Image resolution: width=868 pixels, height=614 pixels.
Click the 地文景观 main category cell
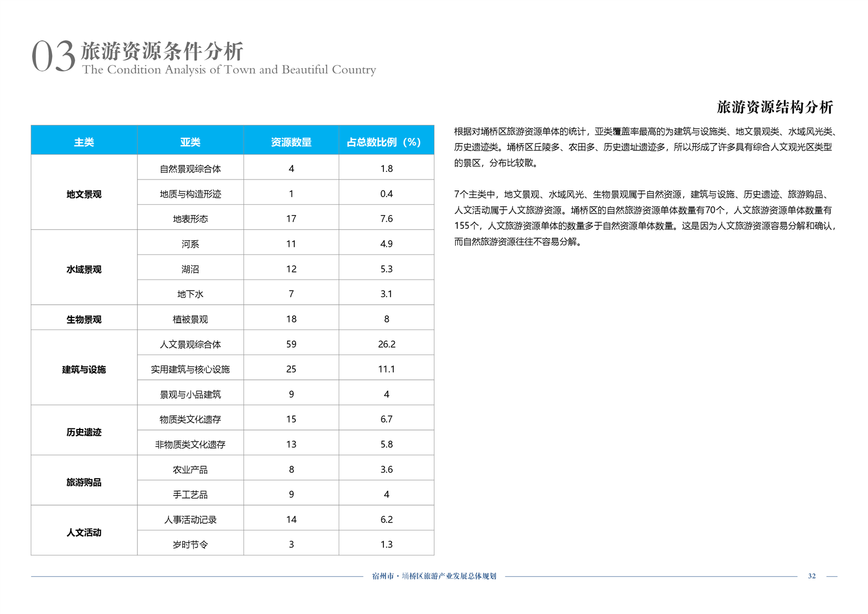tap(84, 194)
